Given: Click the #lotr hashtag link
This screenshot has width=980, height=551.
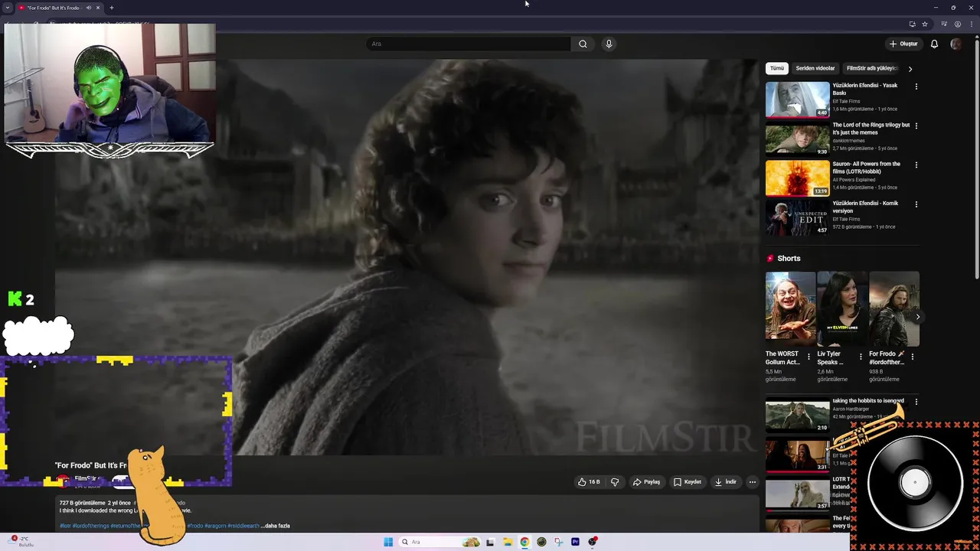Looking at the screenshot, I should [65, 526].
